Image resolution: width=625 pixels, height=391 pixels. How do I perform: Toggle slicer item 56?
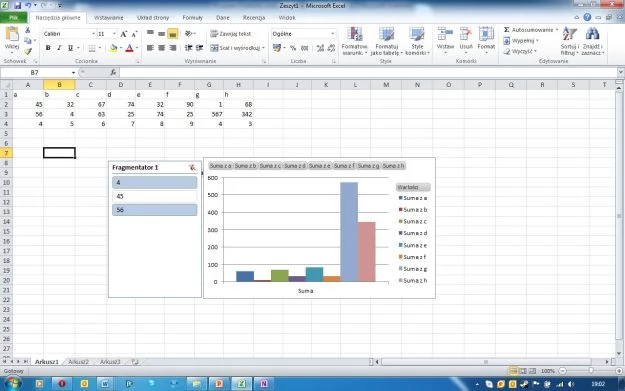155,210
